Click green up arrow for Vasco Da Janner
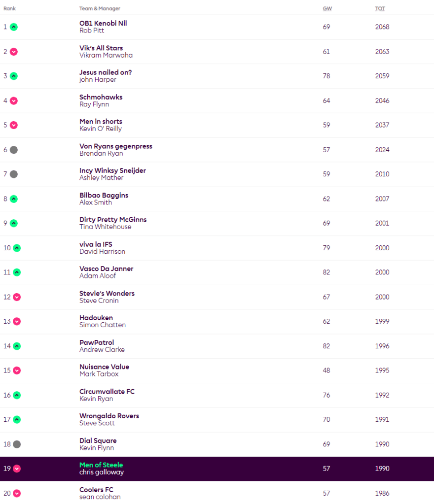 click(x=17, y=272)
